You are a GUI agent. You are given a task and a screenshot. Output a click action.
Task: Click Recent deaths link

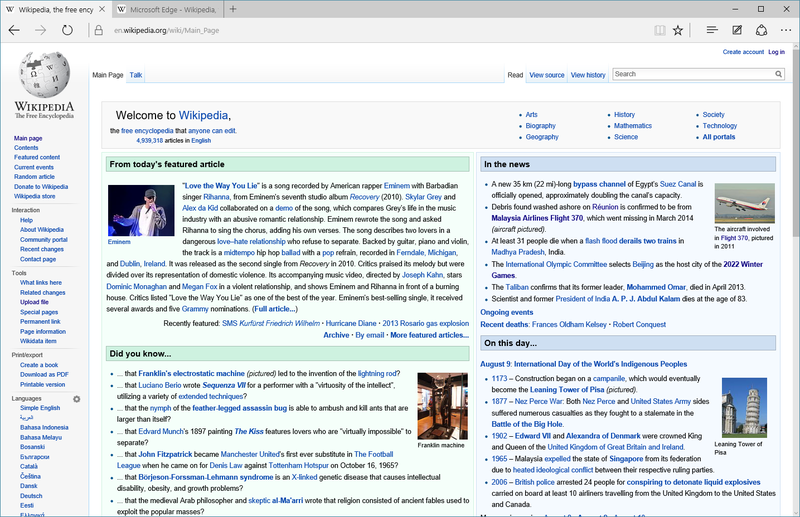[504, 324]
